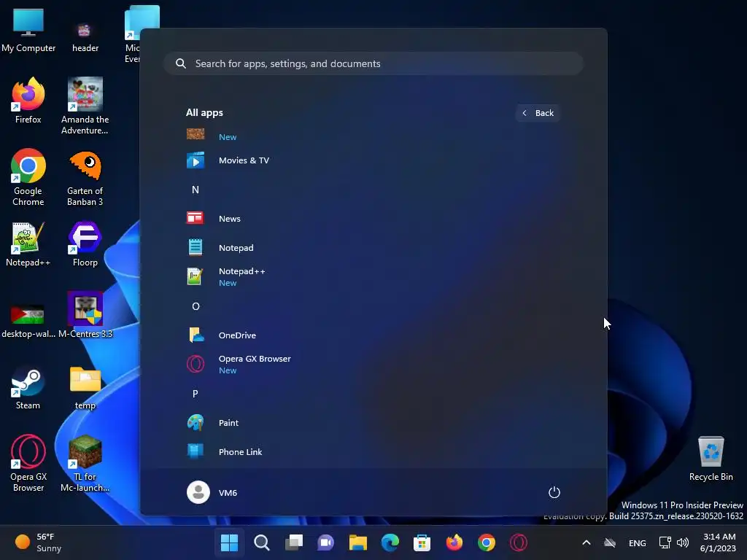Click the P letter header in All apps
The image size is (747, 560).
click(196, 394)
